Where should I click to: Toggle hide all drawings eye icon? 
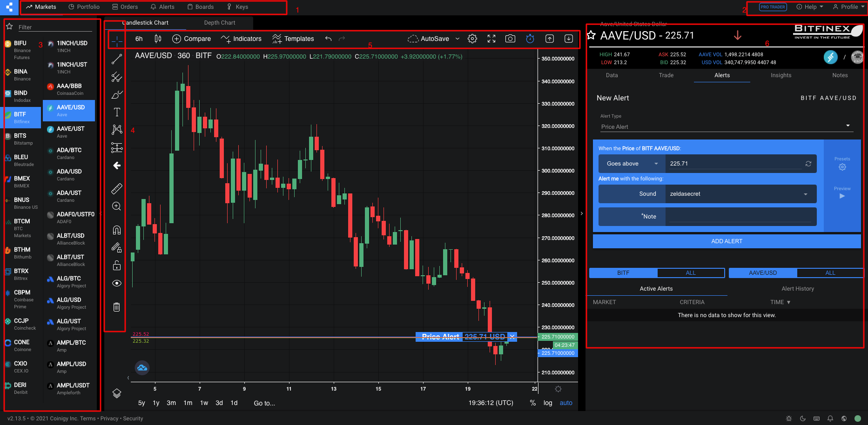point(117,283)
